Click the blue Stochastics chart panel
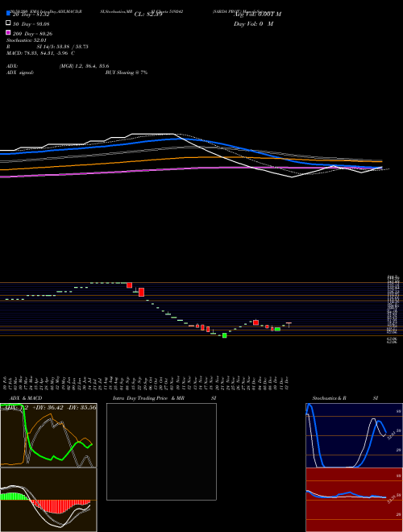This screenshot has width=403, height=532. click(354, 435)
